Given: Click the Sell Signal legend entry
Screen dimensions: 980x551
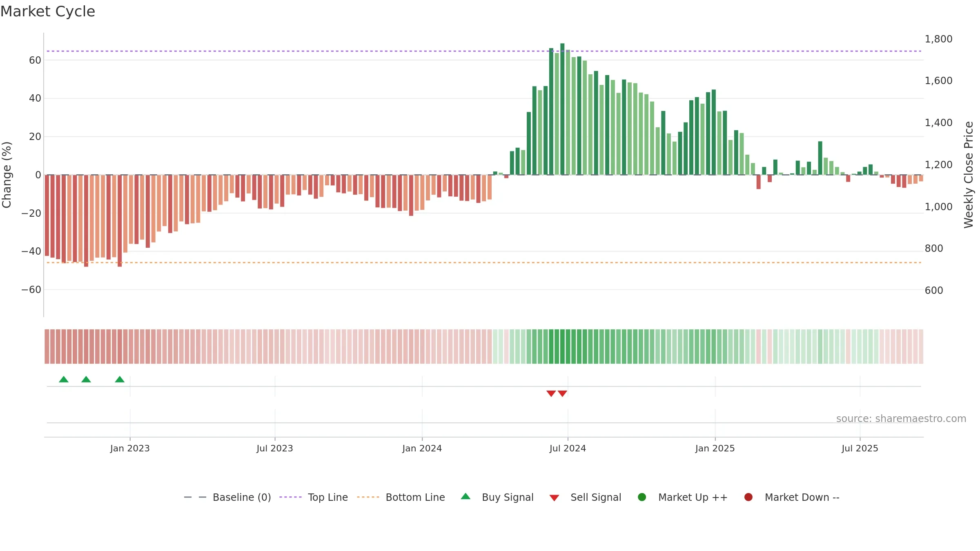Looking at the screenshot, I should [585, 497].
